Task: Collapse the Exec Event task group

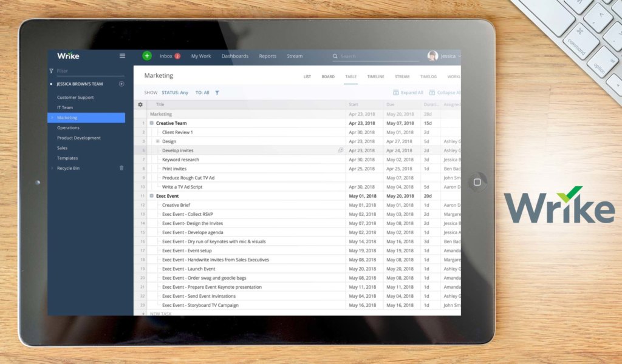Action: 151,195
